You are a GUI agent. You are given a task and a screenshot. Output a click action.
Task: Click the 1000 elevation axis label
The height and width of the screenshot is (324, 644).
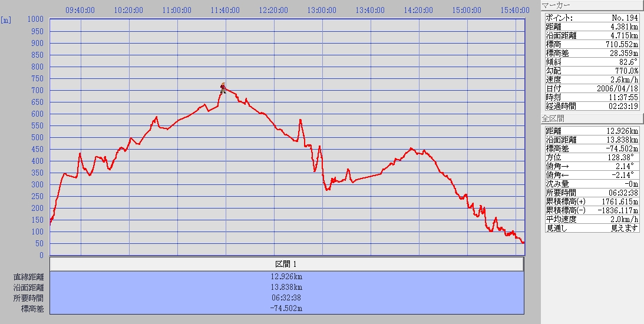click(x=35, y=19)
